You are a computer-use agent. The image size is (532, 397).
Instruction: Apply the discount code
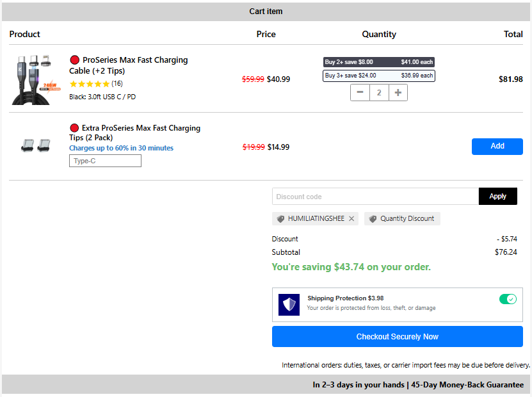pos(497,196)
